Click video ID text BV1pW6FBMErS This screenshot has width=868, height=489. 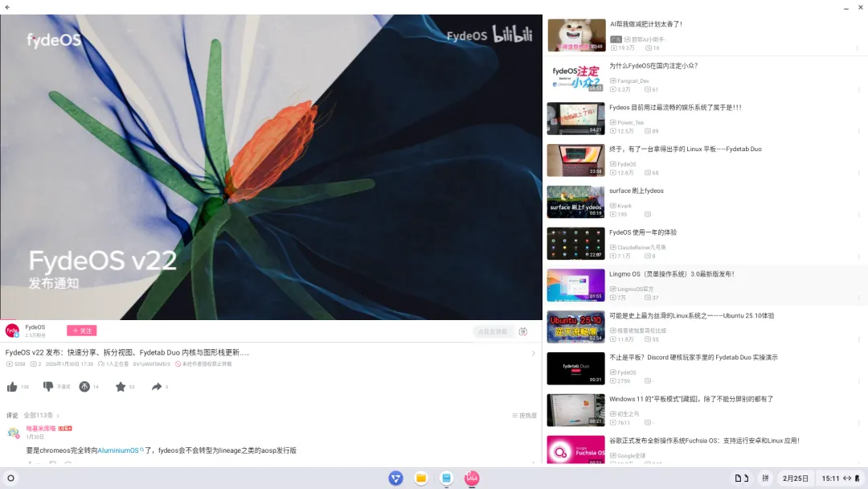pyautogui.click(x=152, y=364)
